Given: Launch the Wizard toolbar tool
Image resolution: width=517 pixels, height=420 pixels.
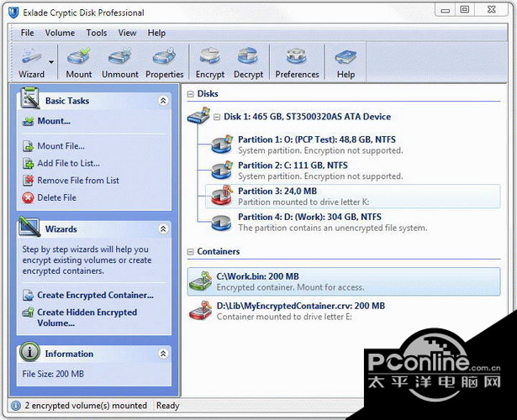Looking at the screenshot, I should (x=31, y=63).
